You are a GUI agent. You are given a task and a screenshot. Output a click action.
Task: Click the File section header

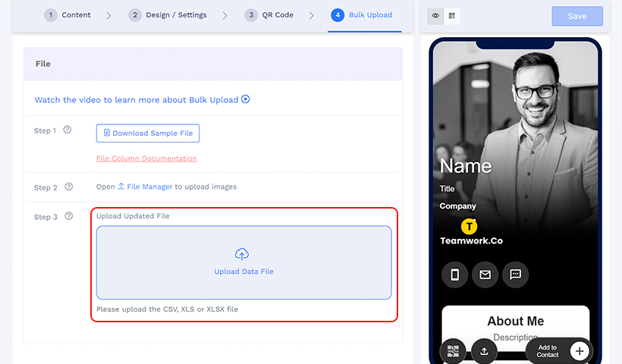pyautogui.click(x=212, y=64)
